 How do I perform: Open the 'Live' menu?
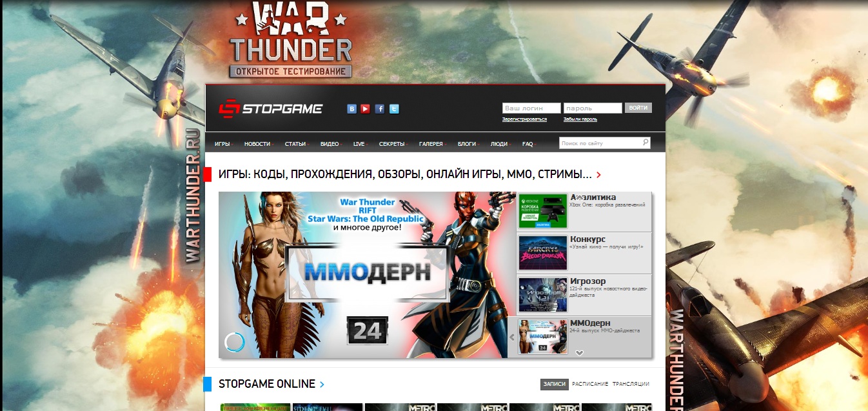pyautogui.click(x=359, y=144)
